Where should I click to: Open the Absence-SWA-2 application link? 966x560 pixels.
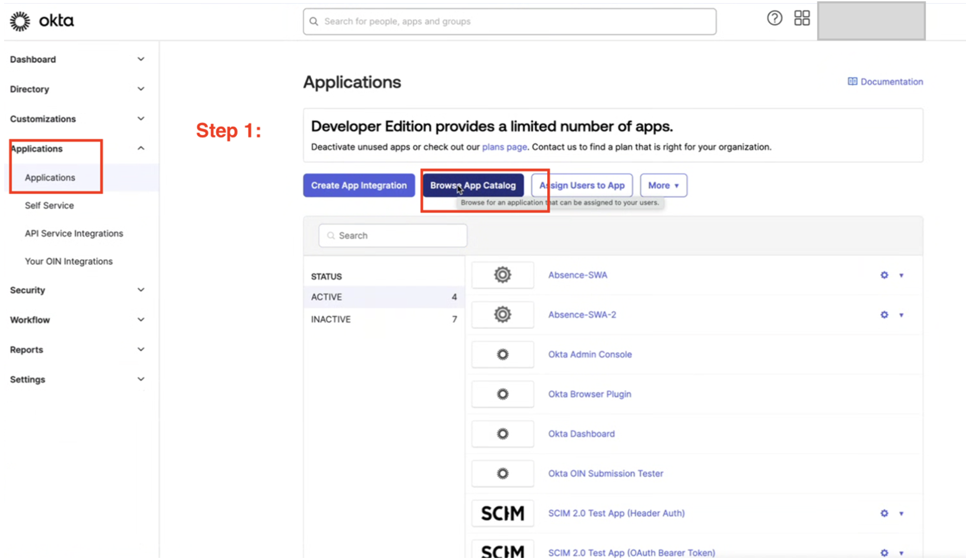click(x=582, y=315)
